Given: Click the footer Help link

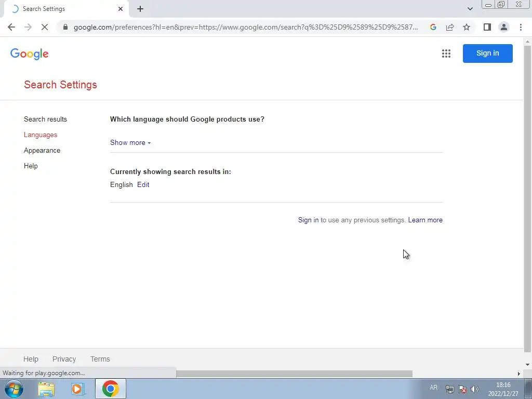Looking at the screenshot, I should pos(31,359).
